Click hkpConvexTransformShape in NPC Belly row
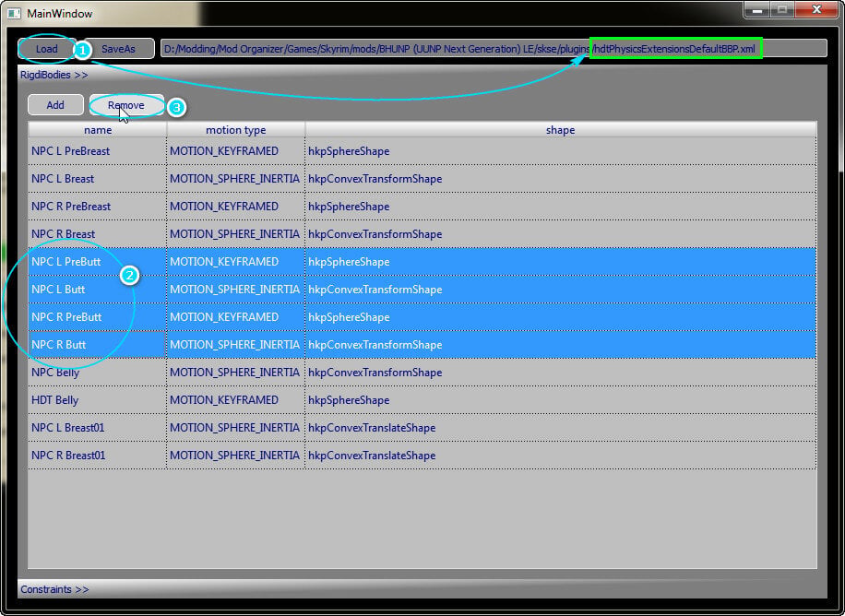 pyautogui.click(x=375, y=373)
